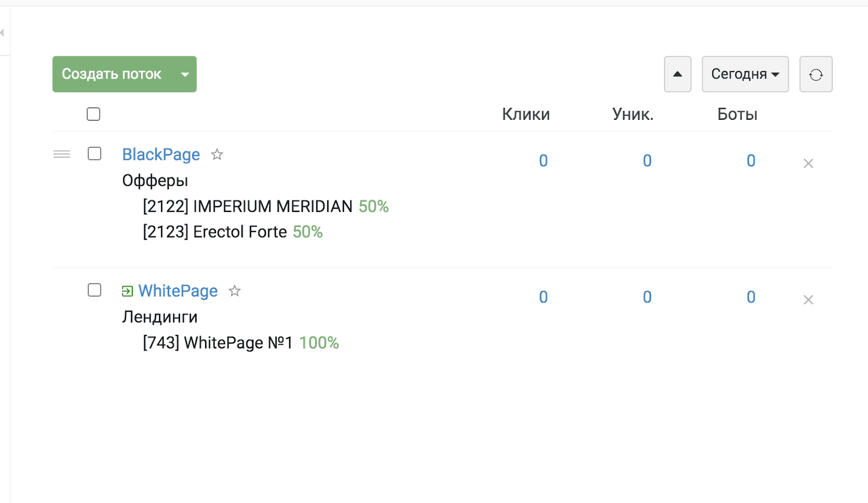Toggle the select-all streams checkbox
The image size is (868, 503).
tap(93, 114)
